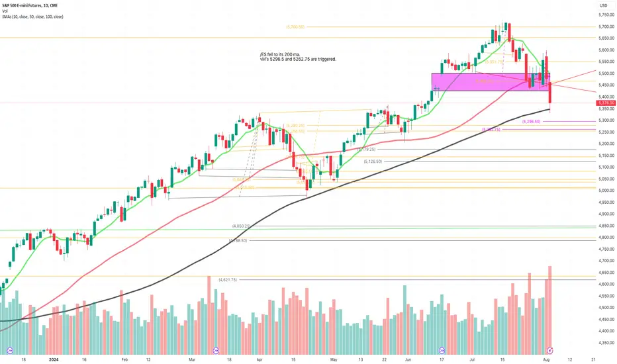This screenshot has height=364, width=617.
Task: Click the 5,000.00 mark on the price scale
Action: pyautogui.click(x=605, y=191)
